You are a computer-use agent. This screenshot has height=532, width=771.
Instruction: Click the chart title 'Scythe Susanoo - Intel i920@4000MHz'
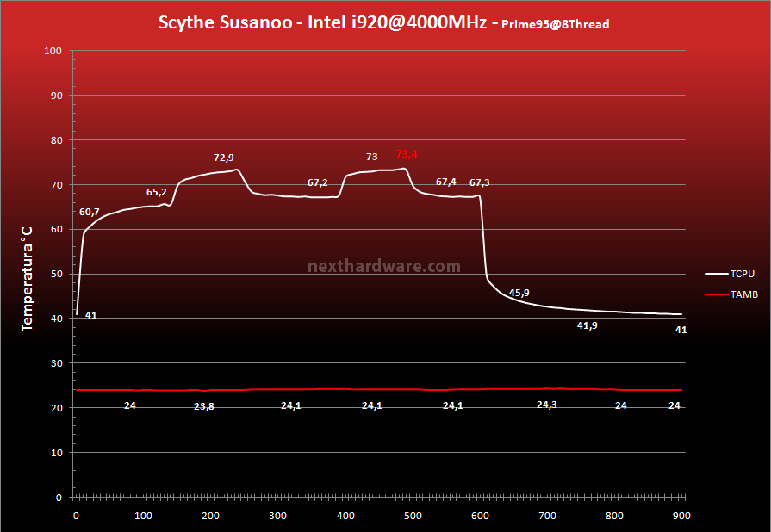[322, 22]
